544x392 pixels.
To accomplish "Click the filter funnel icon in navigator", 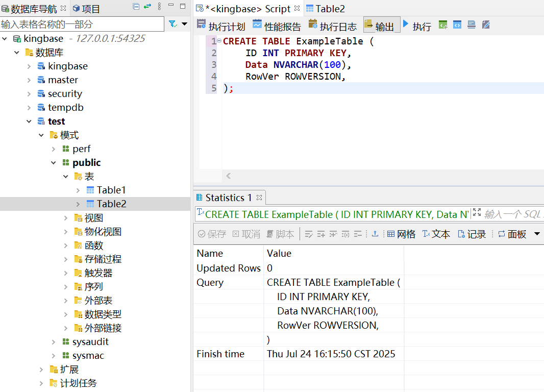I will [172, 24].
